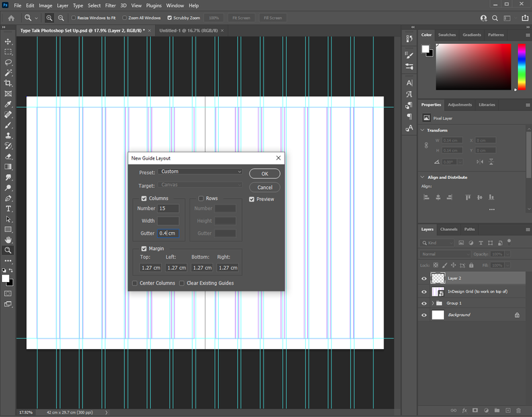Image resolution: width=532 pixels, height=417 pixels.
Task: Collapse the Align and Distribute section
Action: 423,178
